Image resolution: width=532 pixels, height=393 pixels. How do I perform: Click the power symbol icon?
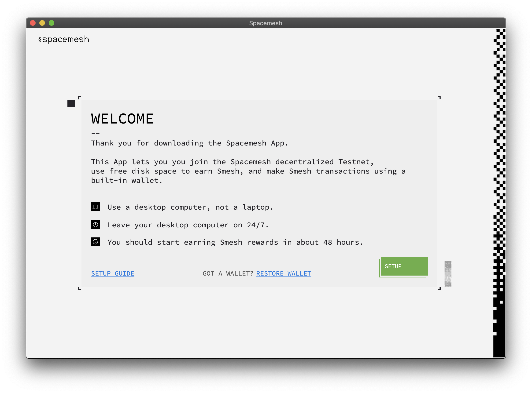[95, 224]
